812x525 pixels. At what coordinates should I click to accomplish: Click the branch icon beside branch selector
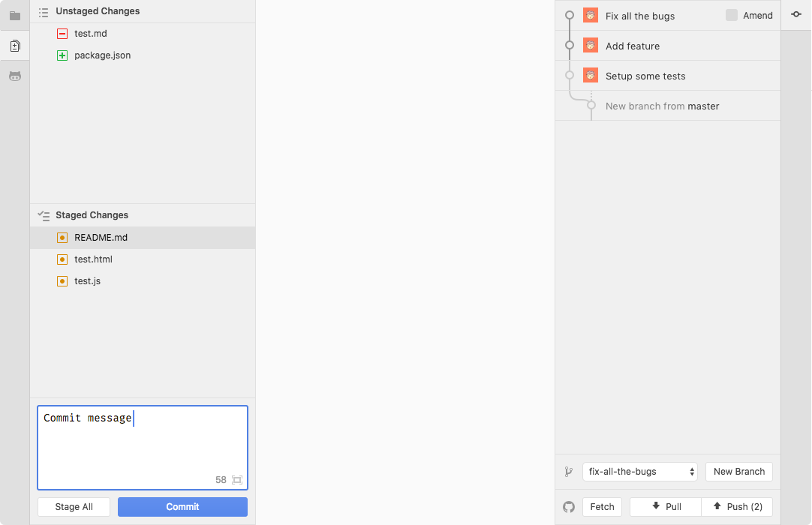coord(569,472)
